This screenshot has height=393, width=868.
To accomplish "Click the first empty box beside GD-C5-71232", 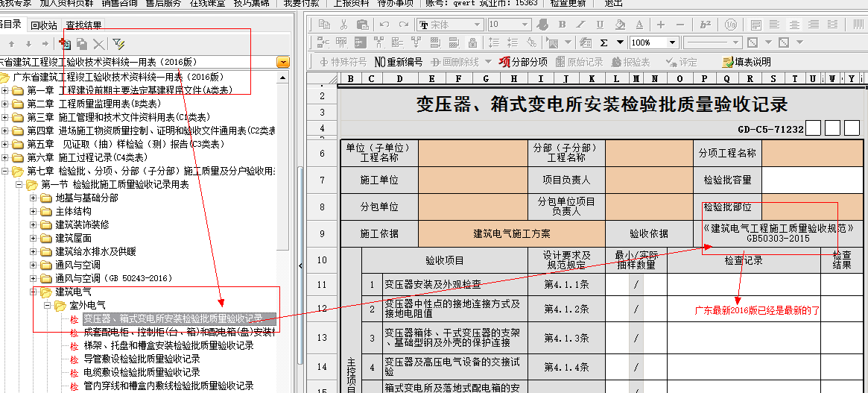I will pos(814,128).
